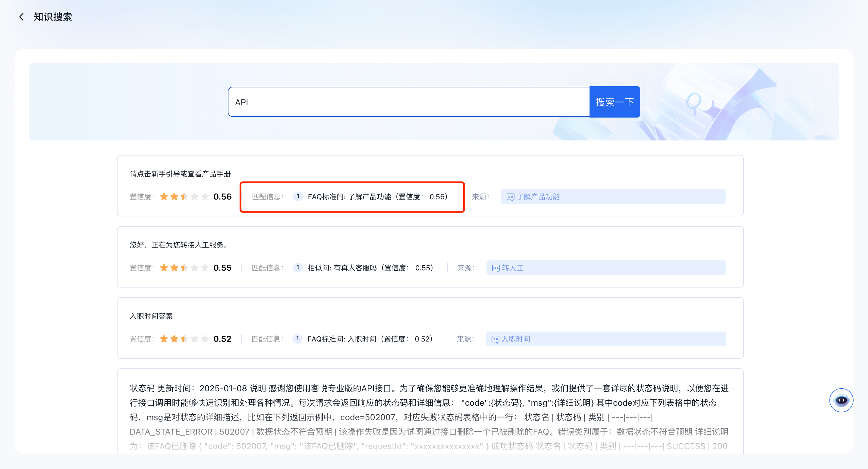Click the back arrow beside 知识搜索
Viewport: 868px width, 469px height.
(x=21, y=17)
